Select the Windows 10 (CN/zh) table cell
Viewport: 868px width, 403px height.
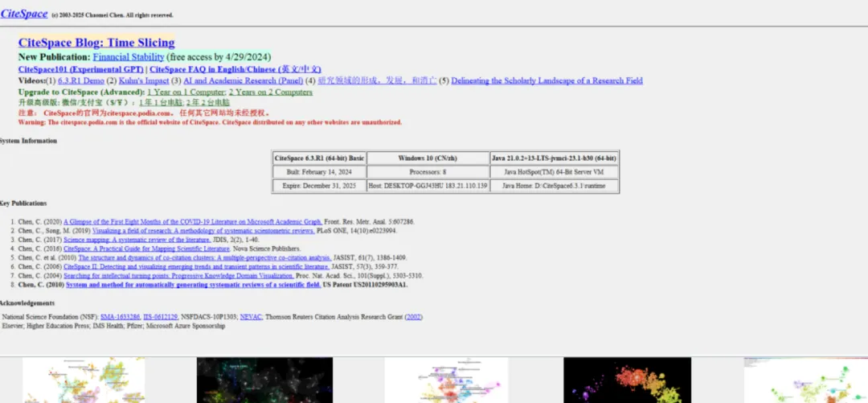coord(428,158)
